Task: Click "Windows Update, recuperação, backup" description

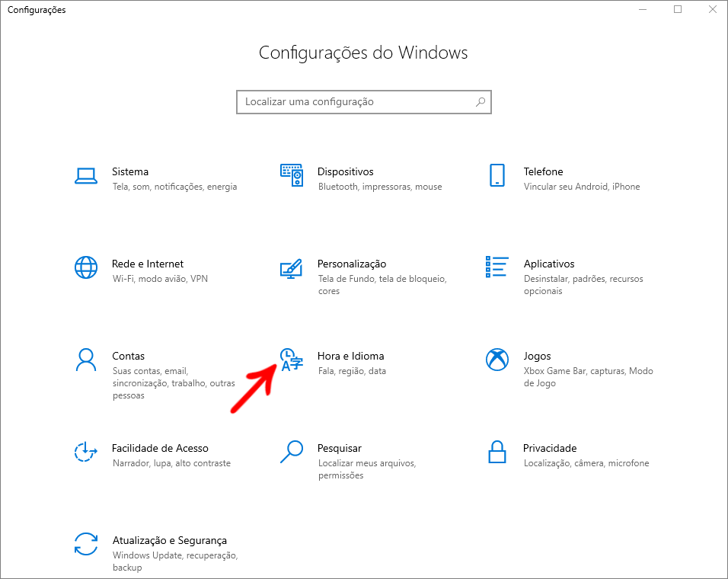Action: point(175,561)
